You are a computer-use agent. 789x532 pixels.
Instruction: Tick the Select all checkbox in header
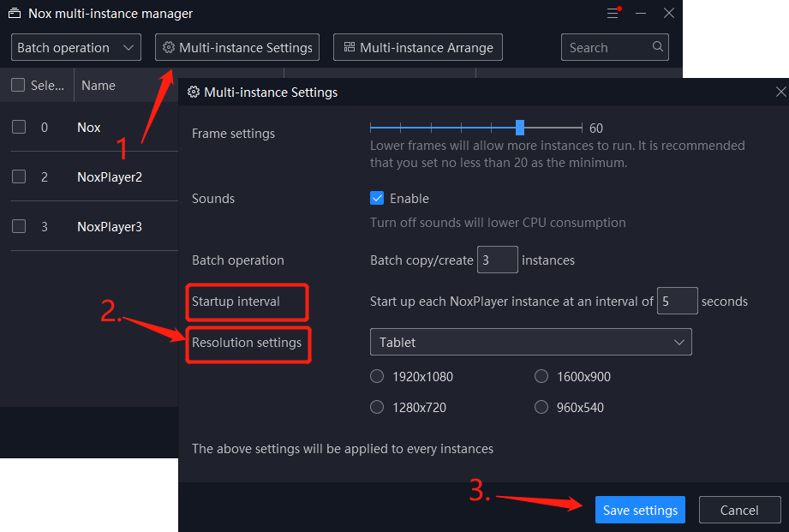click(18, 85)
